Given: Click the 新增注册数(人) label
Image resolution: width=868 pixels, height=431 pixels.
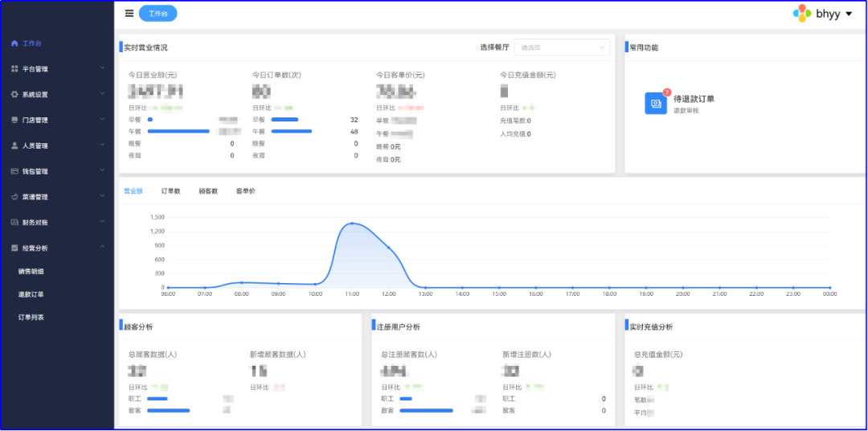Looking at the screenshot, I should pyautogui.click(x=527, y=354).
